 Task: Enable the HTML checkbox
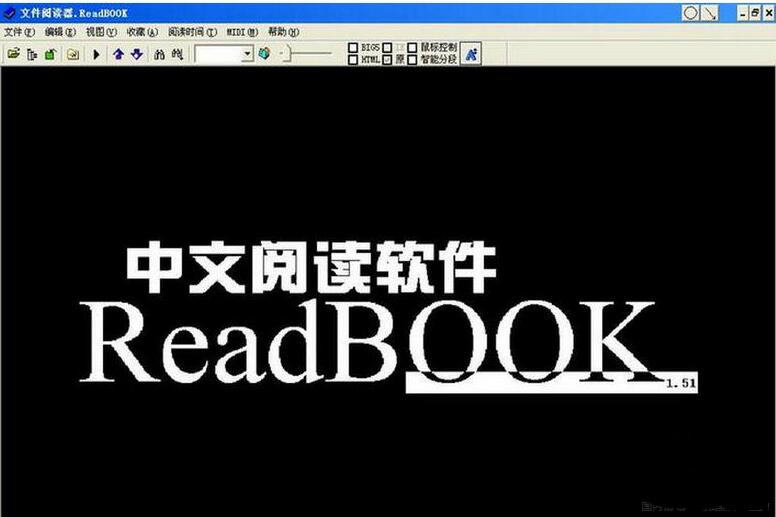353,60
